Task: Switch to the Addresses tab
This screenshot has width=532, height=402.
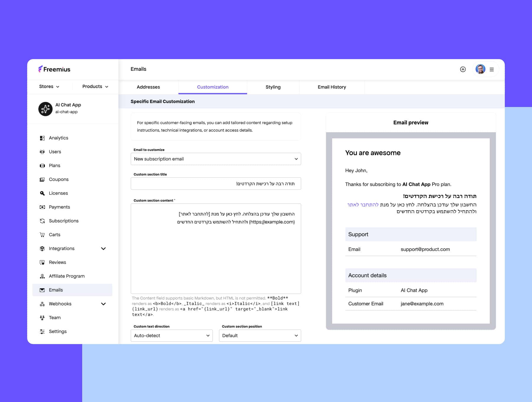Action: (x=148, y=87)
